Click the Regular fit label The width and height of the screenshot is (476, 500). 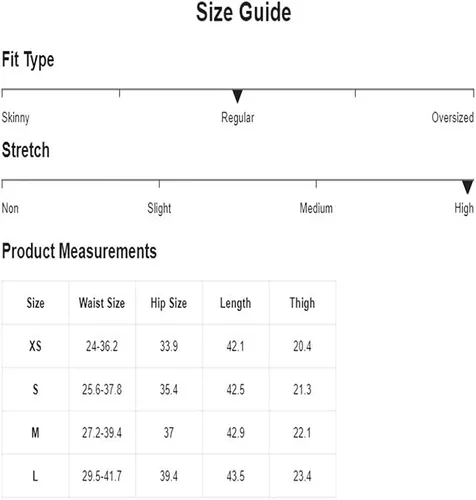(x=238, y=118)
